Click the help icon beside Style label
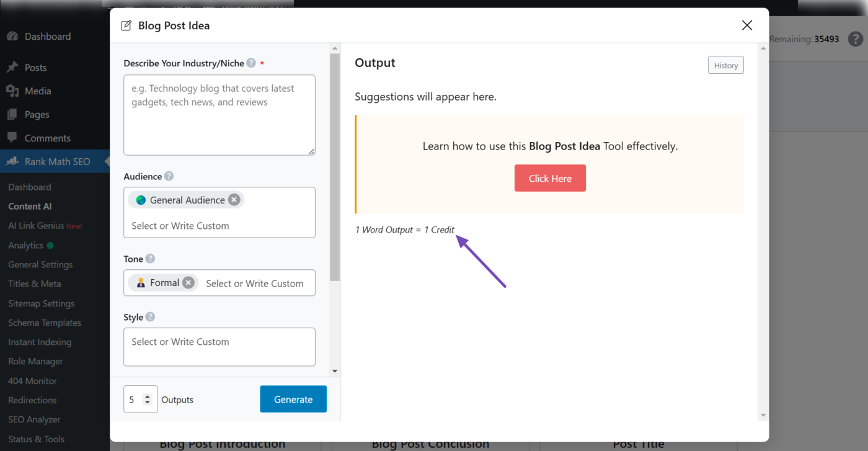The image size is (868, 451). [x=150, y=317]
